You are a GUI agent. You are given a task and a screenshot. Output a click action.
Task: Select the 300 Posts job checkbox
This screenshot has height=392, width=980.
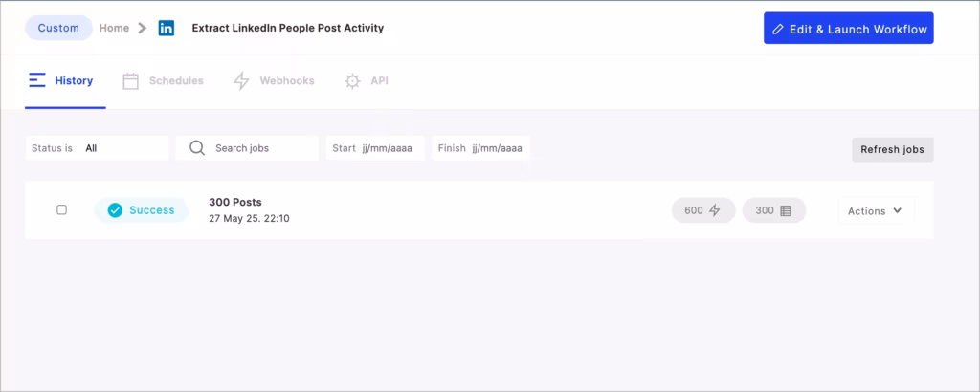(62, 209)
